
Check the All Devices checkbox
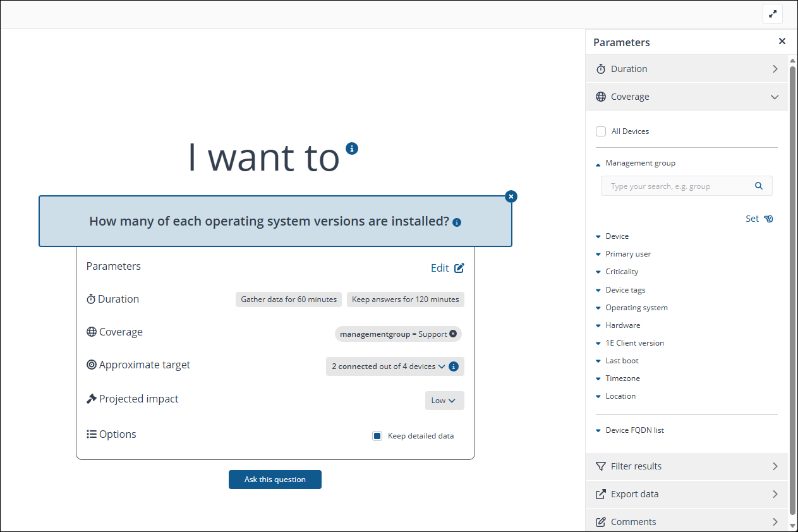(x=601, y=131)
